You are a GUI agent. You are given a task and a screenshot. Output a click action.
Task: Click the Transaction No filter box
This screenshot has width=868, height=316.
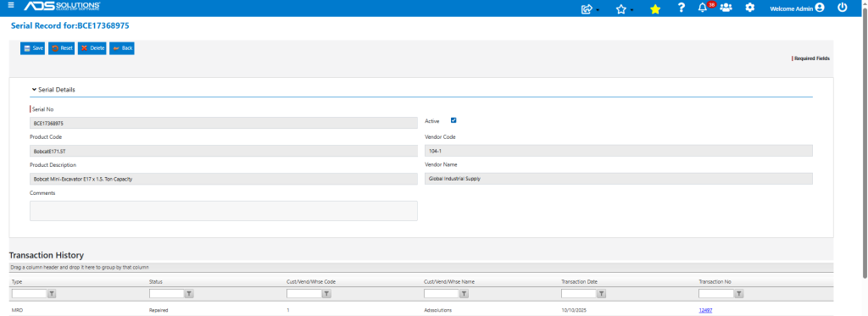point(715,294)
